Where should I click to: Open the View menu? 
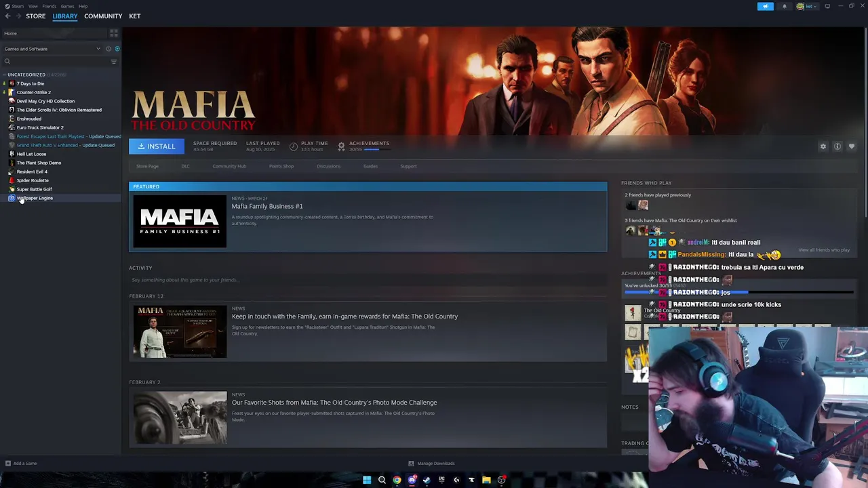coord(33,6)
